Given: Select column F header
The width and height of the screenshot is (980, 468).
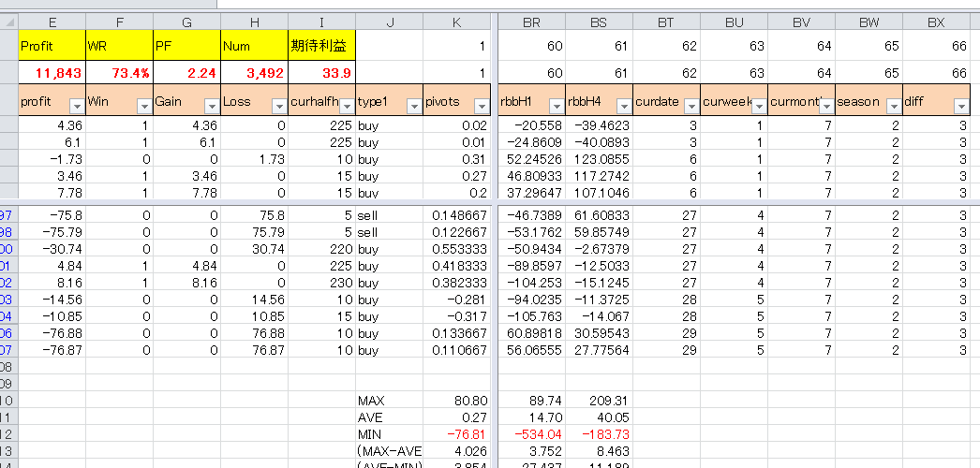Looking at the screenshot, I should [120, 22].
